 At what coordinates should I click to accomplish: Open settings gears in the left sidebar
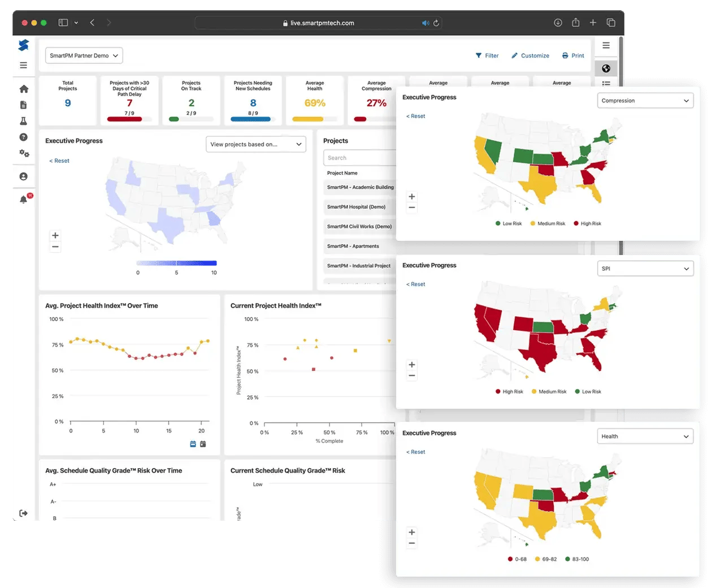coord(24,153)
